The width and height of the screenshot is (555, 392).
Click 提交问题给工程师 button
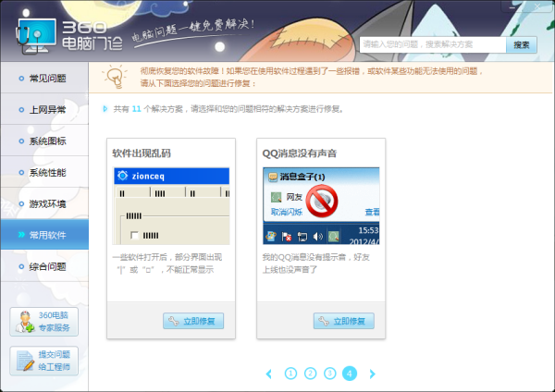[43, 361]
